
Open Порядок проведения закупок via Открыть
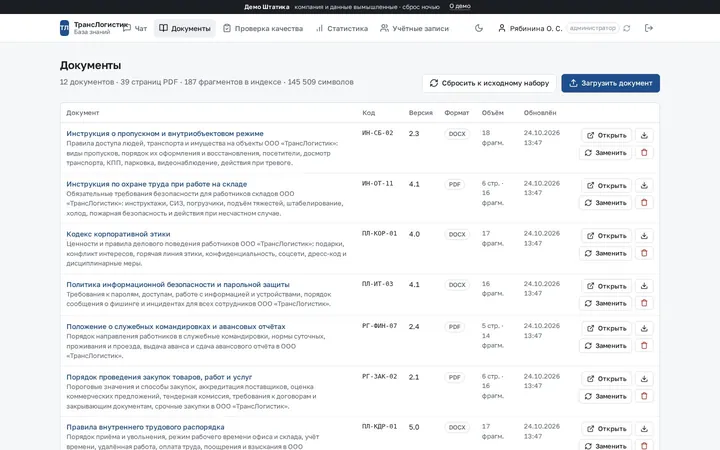pos(607,378)
